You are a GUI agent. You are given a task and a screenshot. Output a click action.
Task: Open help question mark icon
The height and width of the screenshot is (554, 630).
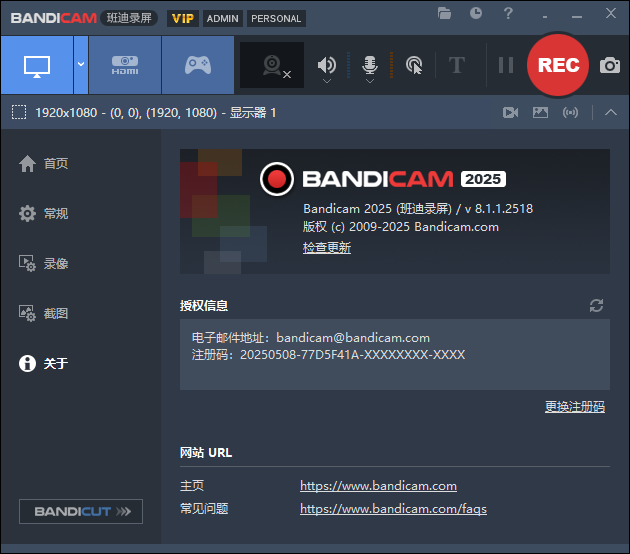click(508, 13)
